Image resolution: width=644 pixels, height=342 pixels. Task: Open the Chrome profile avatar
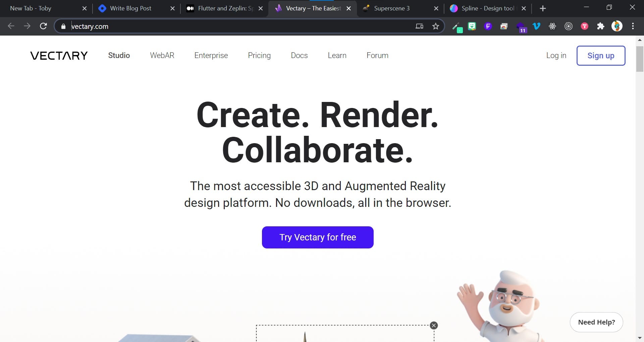[x=617, y=26]
